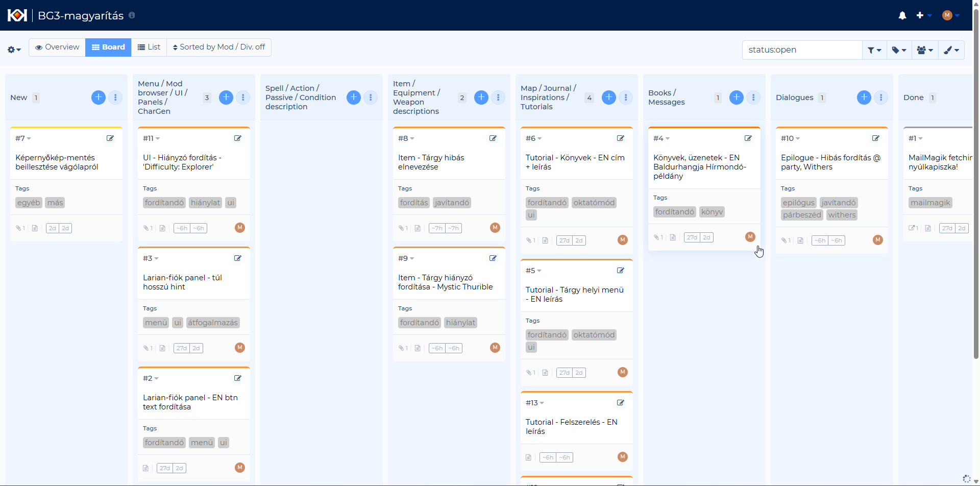
Task: Open the New column three-dot menu
Action: pyautogui.click(x=115, y=98)
